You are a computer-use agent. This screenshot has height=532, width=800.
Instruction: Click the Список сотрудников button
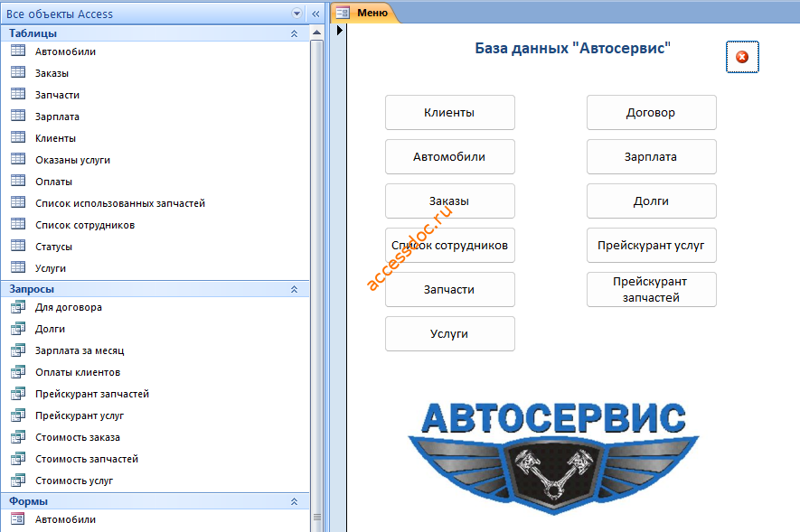pos(450,246)
